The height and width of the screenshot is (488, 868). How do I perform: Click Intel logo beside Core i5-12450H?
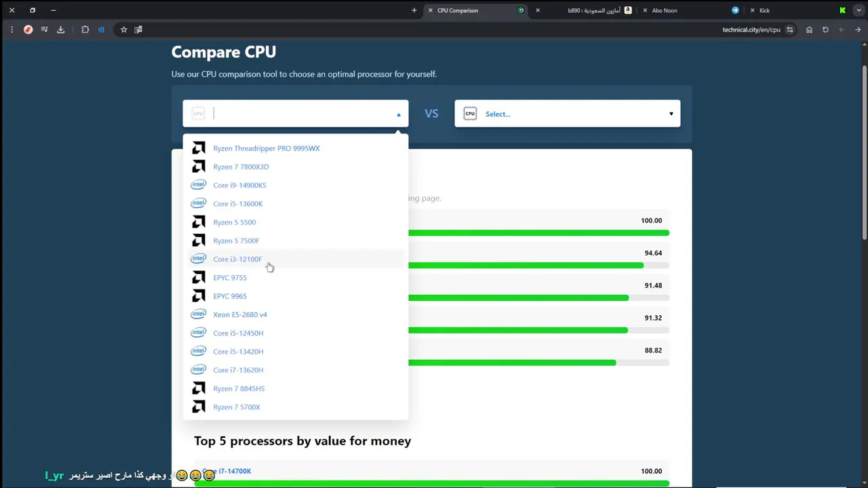click(199, 333)
